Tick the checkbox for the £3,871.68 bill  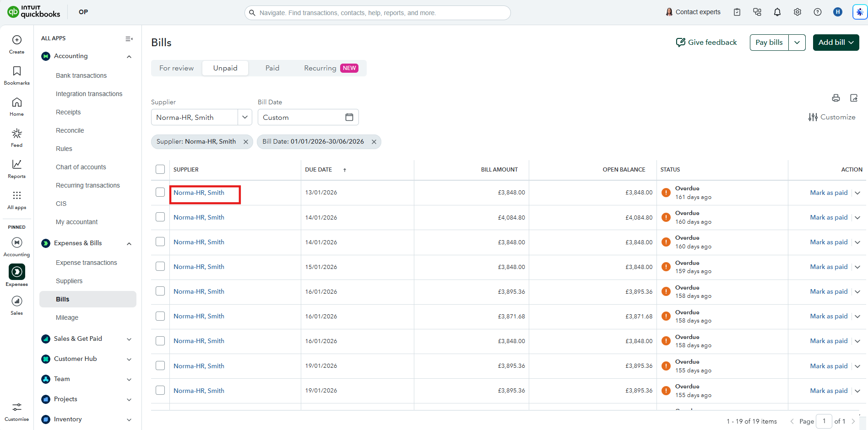160,316
